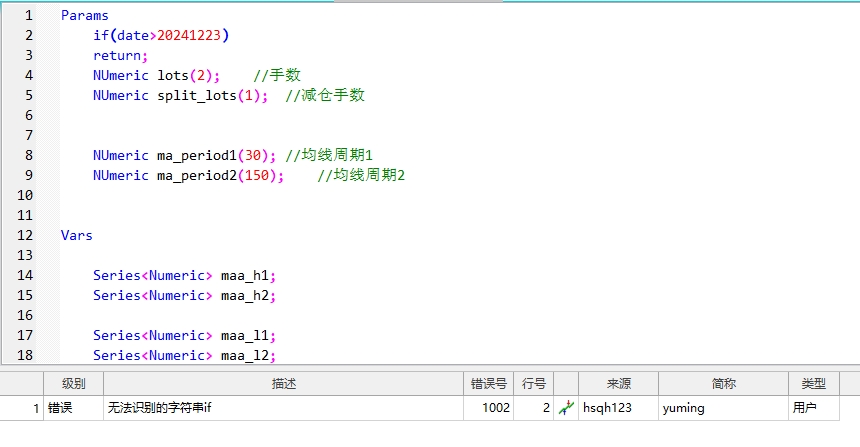Click line number 2 in the gutter
860x447 pixels.
[x=29, y=35]
